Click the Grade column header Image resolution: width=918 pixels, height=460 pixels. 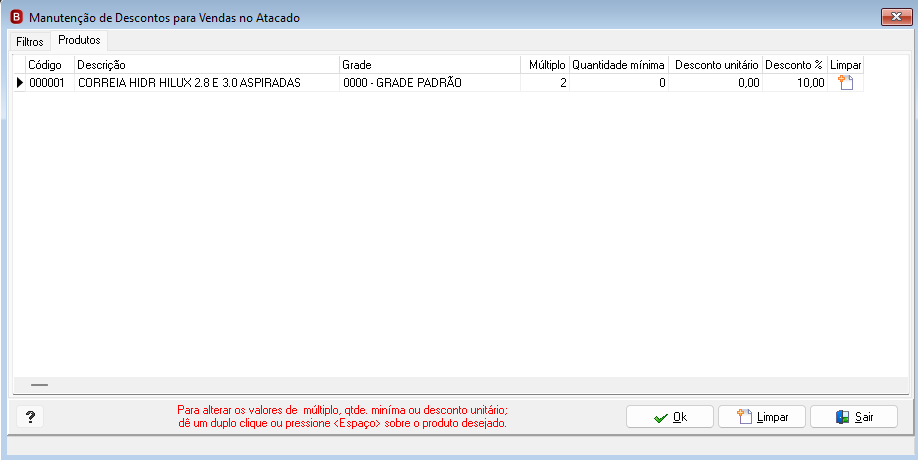430,64
